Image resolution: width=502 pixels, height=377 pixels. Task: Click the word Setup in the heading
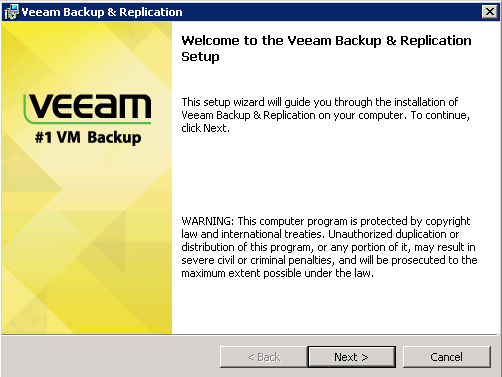click(200, 57)
